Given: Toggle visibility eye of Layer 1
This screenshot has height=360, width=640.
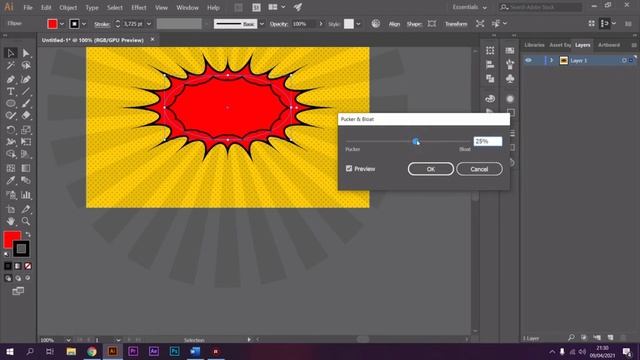Looking at the screenshot, I should 529,60.
